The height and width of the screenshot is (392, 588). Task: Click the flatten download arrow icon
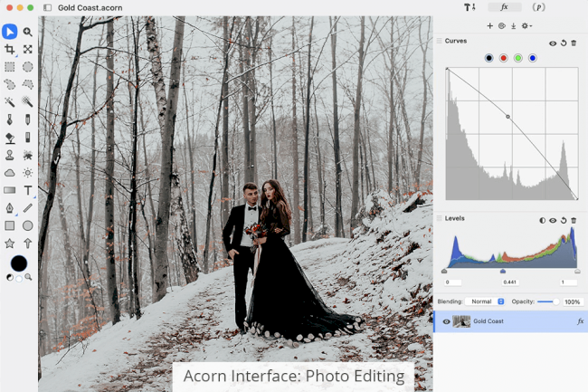tap(514, 26)
